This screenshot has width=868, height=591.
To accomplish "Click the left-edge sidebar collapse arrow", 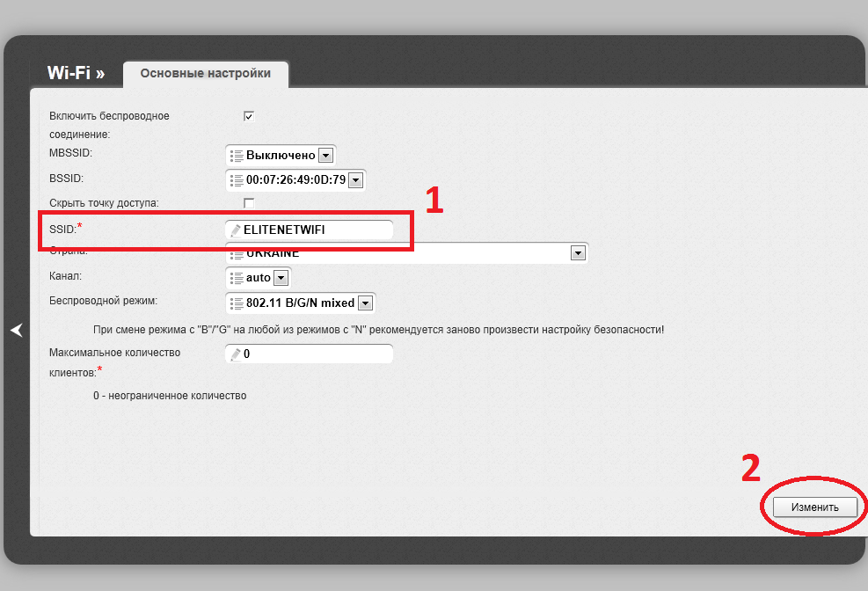I will pyautogui.click(x=16, y=330).
